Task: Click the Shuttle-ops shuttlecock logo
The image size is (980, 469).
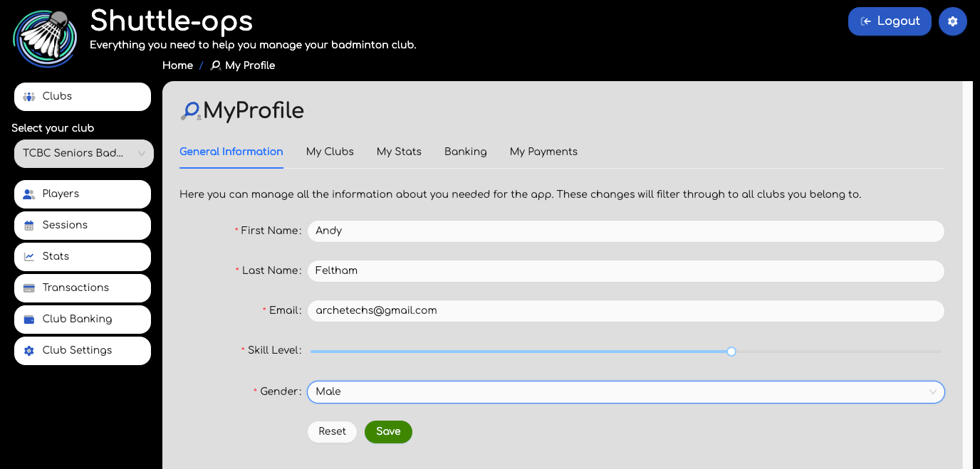Action: tap(44, 37)
